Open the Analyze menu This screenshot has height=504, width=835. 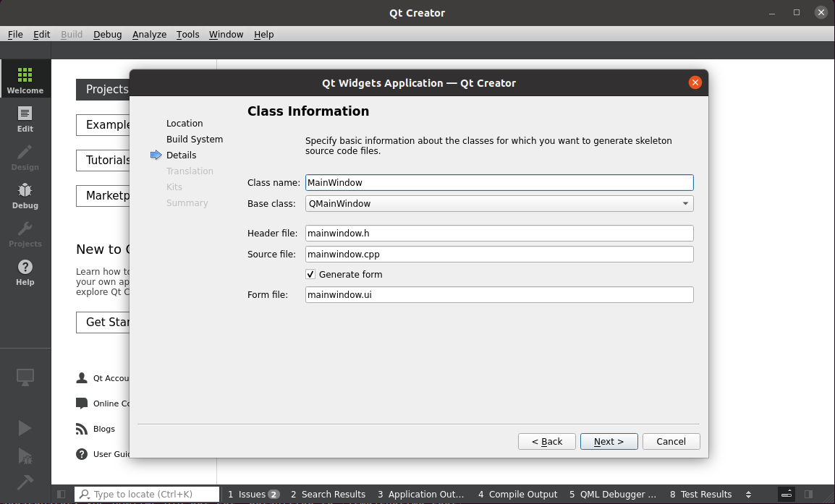point(149,34)
